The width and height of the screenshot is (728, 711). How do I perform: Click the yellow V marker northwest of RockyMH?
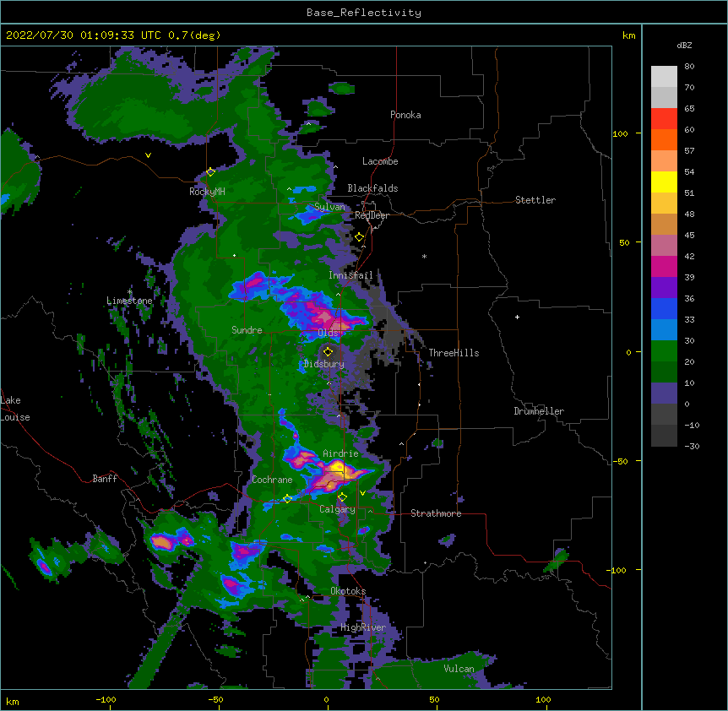point(148,155)
